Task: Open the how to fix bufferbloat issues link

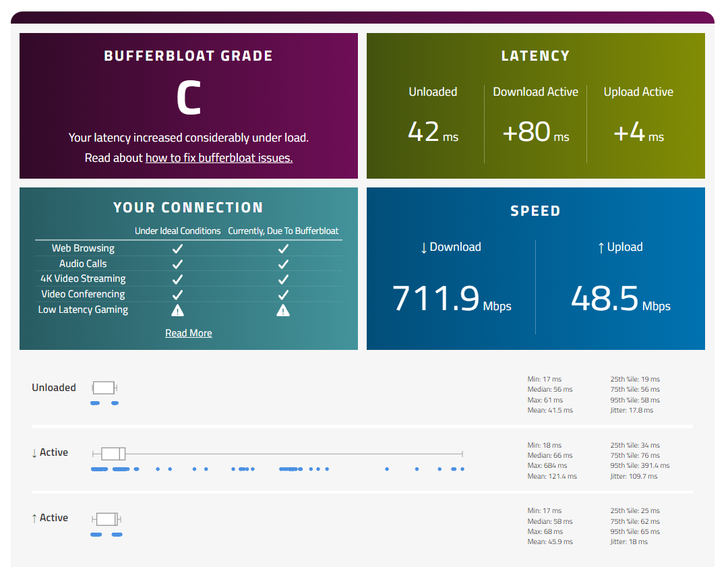Action: click(218, 158)
